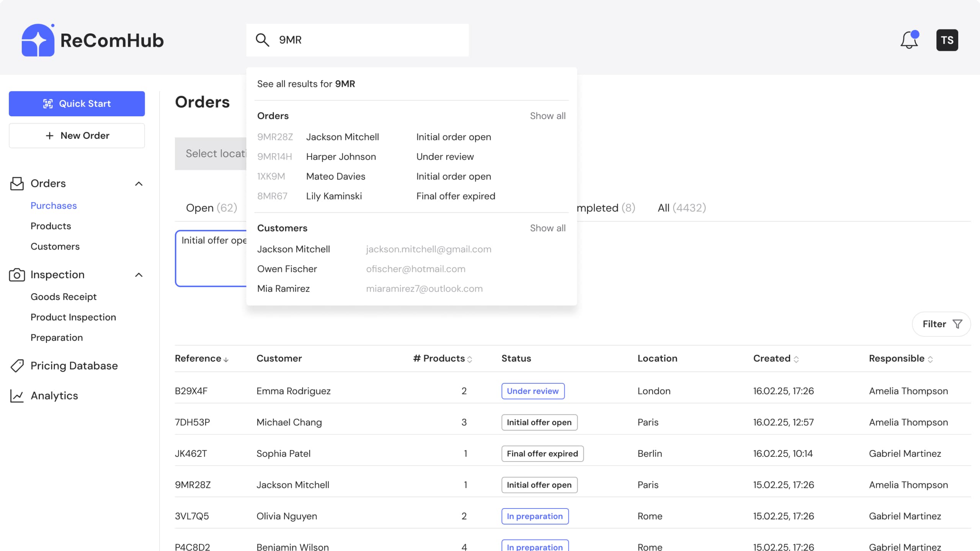Click the ReComHub logo icon
Screen dimensions: 980x551
pos(38,40)
